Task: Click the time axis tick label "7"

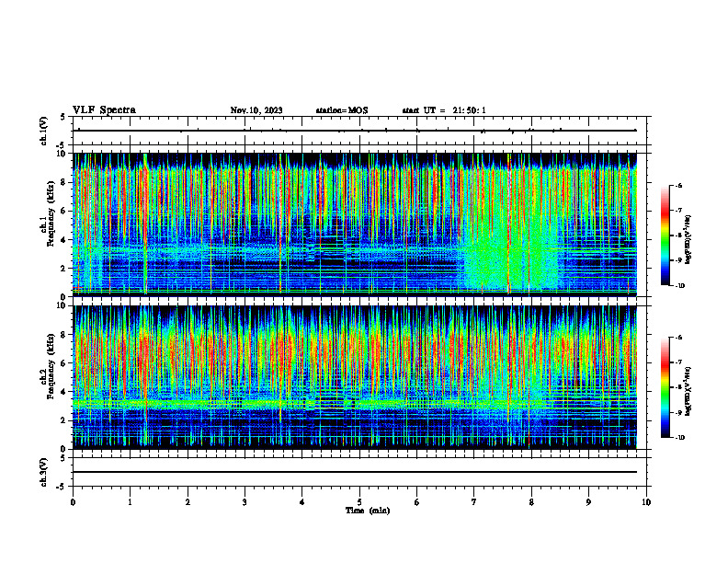Action: pyautogui.click(x=474, y=502)
